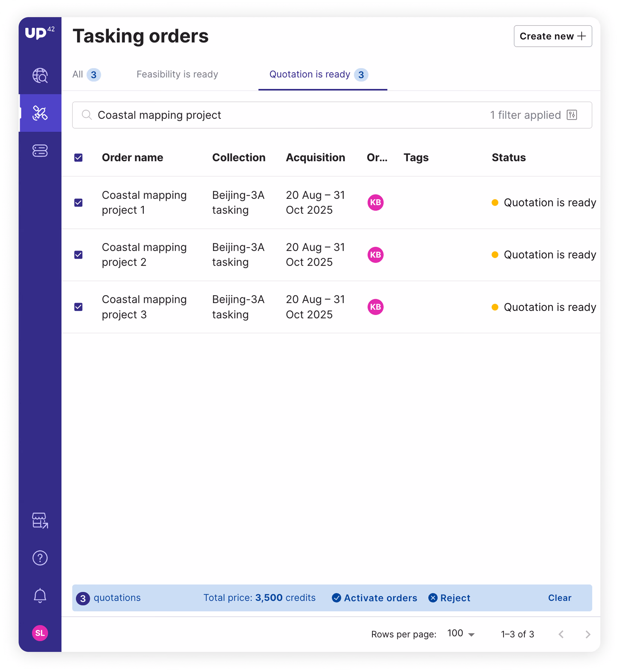Click Beijing-3A tasking in project 2 row
This screenshot has height=672, width=619.
[239, 255]
